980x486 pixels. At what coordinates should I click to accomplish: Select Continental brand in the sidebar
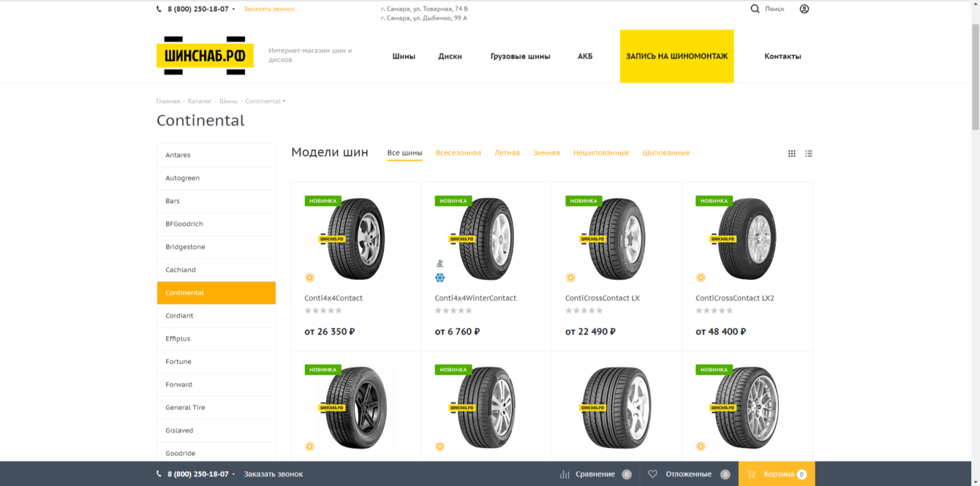[x=216, y=292]
